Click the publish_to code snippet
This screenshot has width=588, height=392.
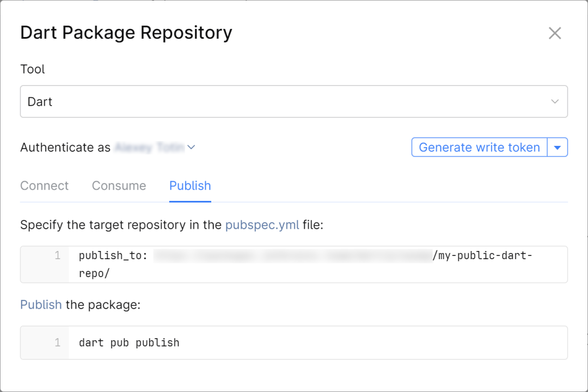[x=293, y=265]
